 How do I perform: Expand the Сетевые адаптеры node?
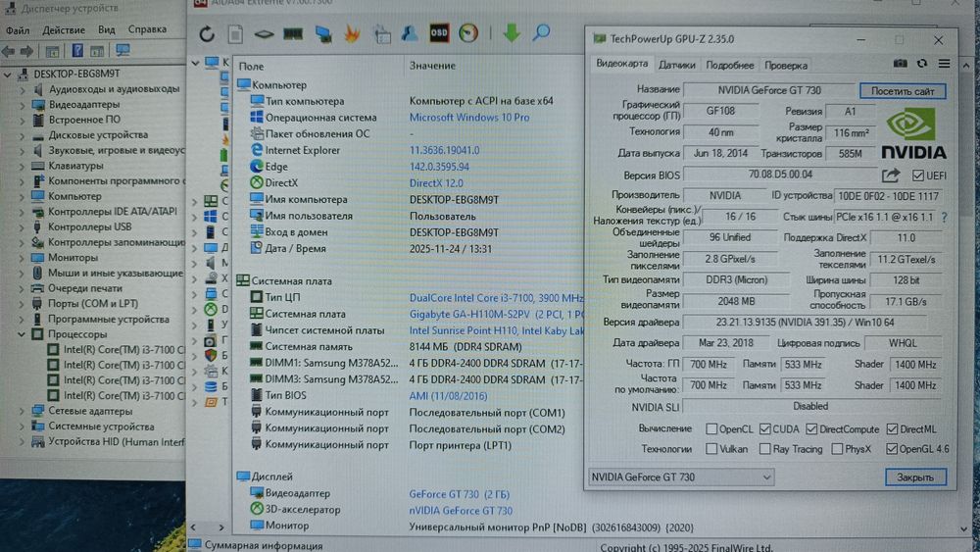tap(22, 412)
